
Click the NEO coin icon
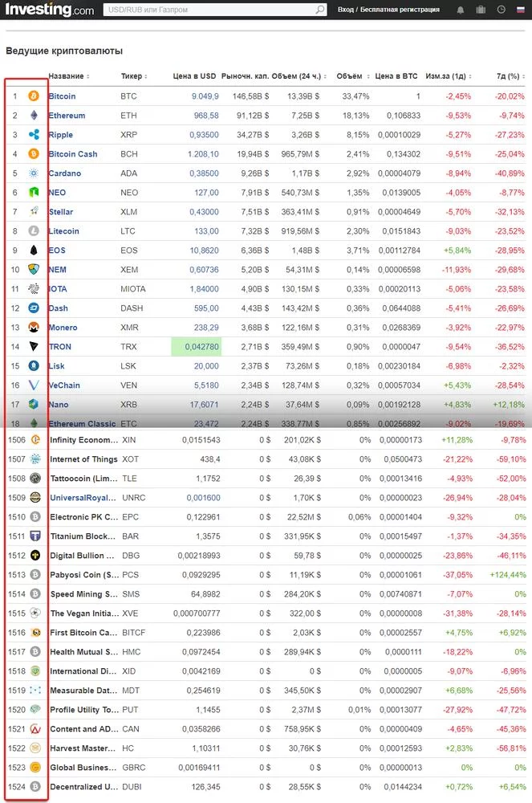35,193
